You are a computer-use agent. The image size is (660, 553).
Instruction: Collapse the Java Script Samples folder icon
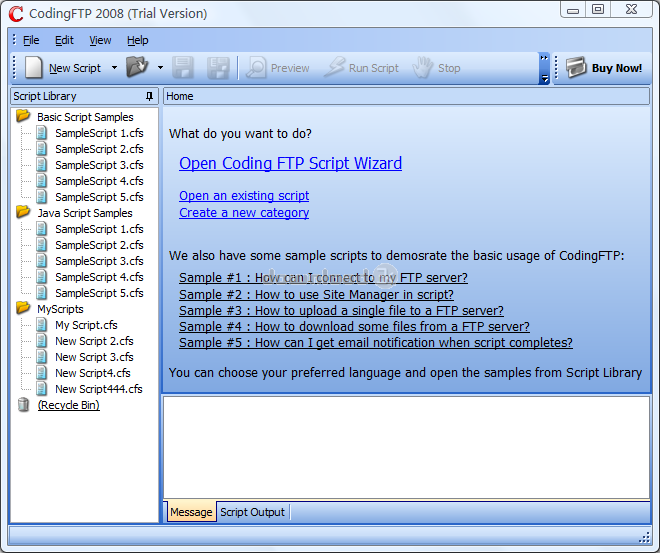click(x=23, y=212)
